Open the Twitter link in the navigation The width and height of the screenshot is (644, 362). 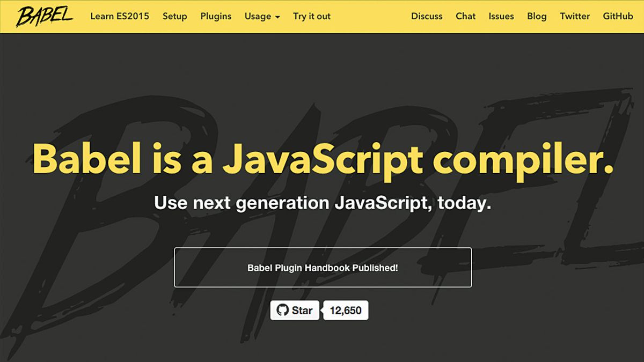coord(575,16)
